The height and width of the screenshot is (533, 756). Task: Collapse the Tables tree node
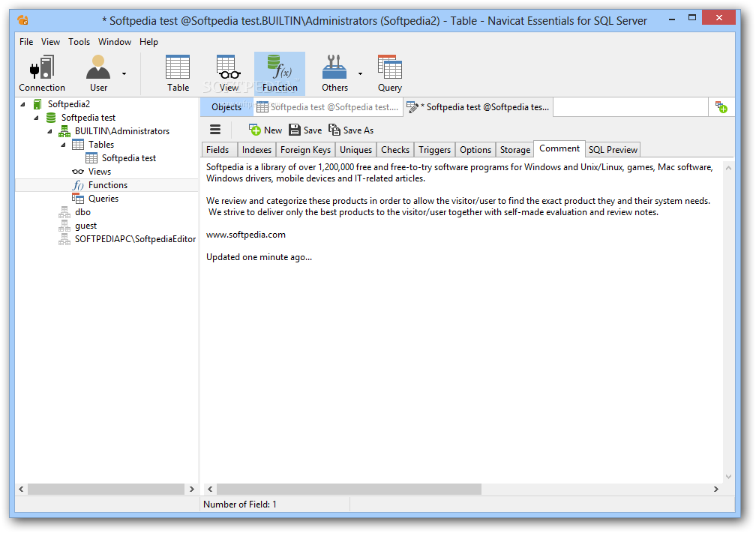pos(63,145)
